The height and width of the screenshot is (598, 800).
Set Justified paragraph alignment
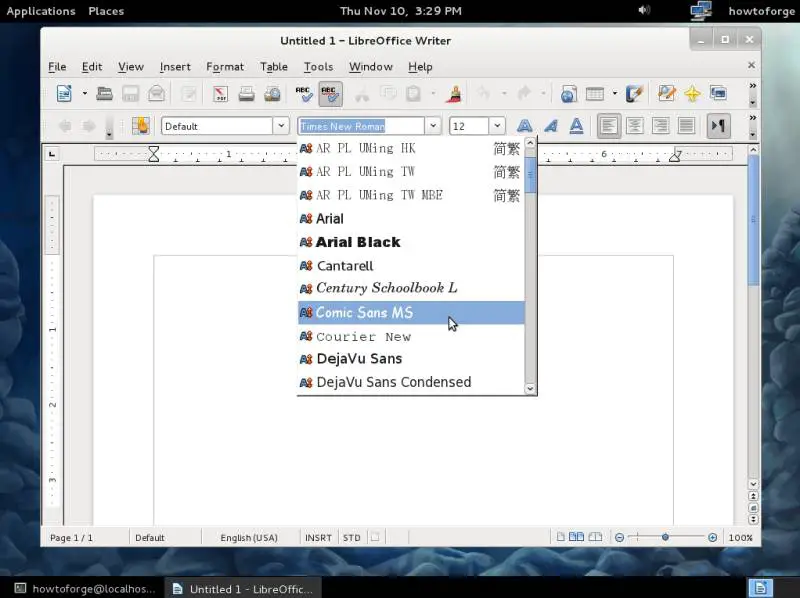click(x=687, y=126)
